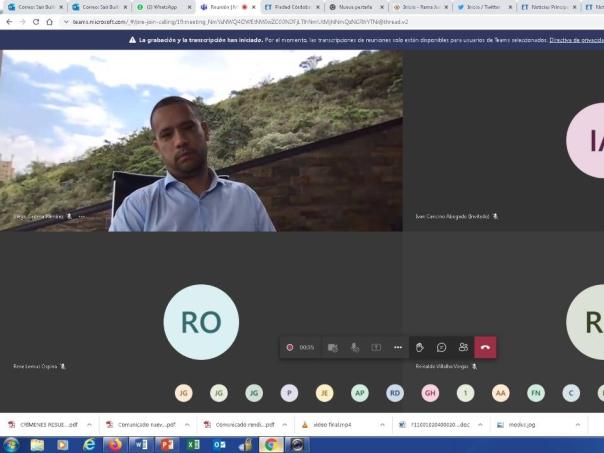Show the participants panel
The width and height of the screenshot is (604, 453).
463,347
